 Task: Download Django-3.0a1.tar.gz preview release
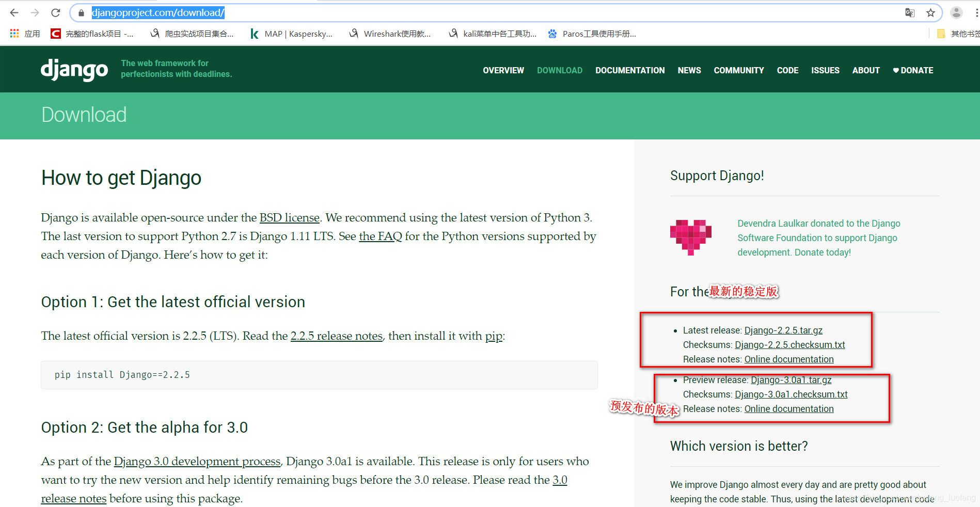point(791,380)
